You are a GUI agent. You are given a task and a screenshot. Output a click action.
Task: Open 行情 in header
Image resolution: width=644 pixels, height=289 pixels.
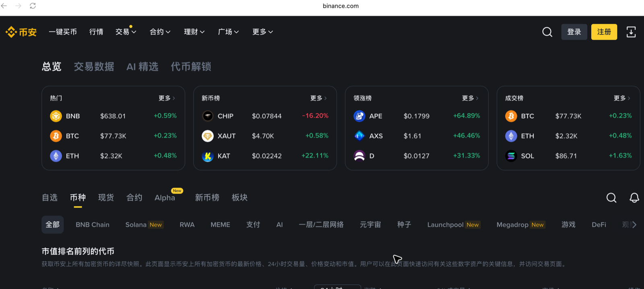coord(96,32)
